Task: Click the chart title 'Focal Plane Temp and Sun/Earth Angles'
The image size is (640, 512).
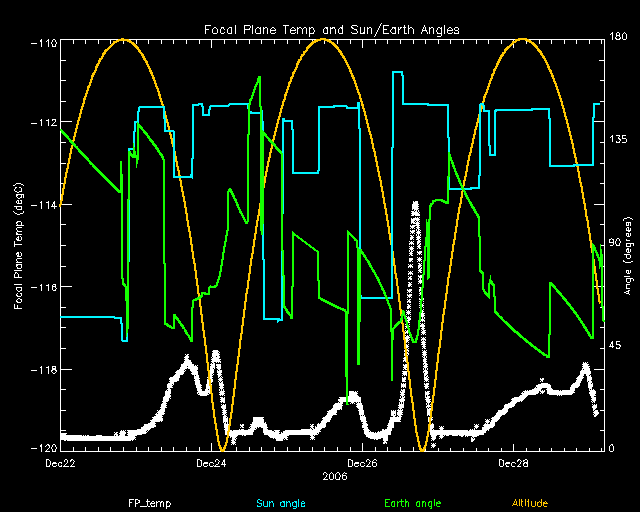Action: (332, 30)
